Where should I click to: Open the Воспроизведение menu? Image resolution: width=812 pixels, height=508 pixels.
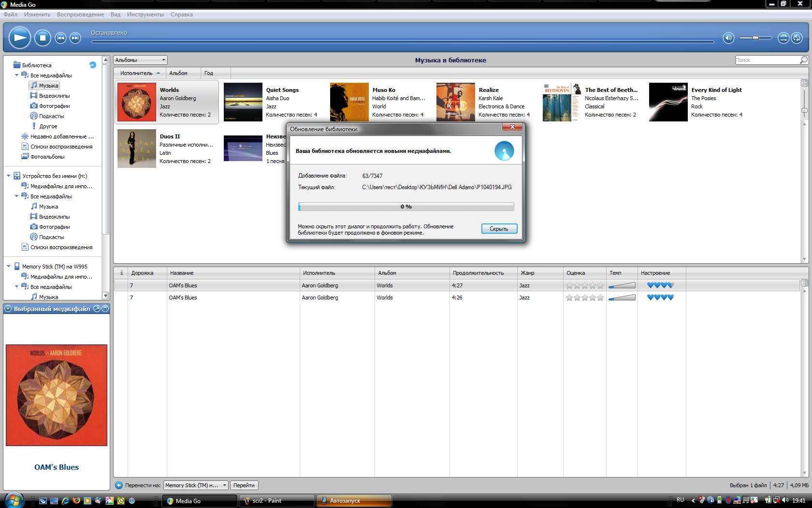point(80,15)
